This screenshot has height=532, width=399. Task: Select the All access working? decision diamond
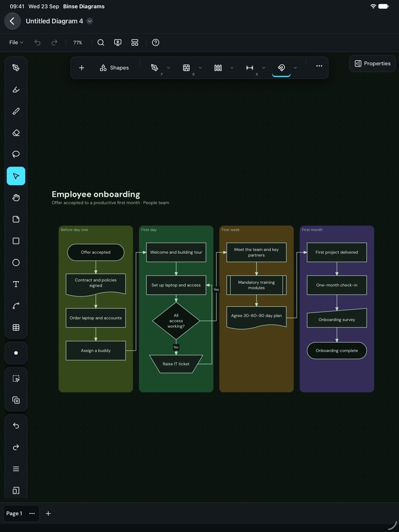tap(176, 321)
